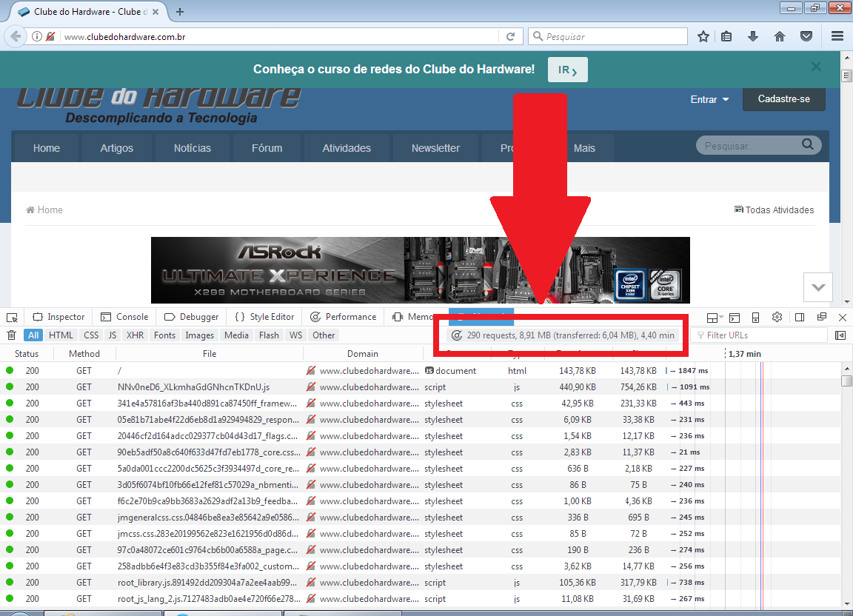Open developer toolbox settings gear

[777, 317]
